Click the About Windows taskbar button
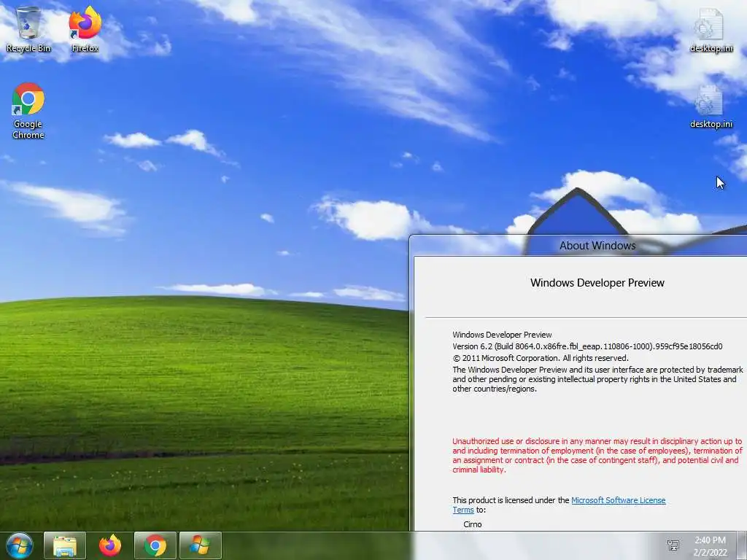The image size is (747, 560). click(x=200, y=545)
